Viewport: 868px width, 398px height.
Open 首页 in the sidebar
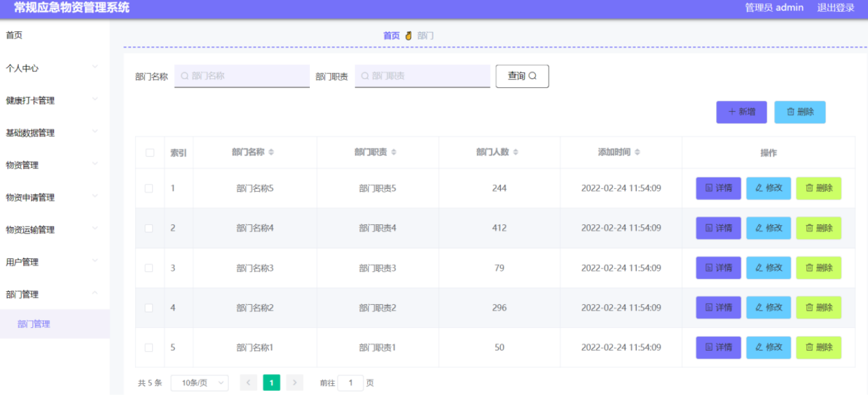point(55,35)
